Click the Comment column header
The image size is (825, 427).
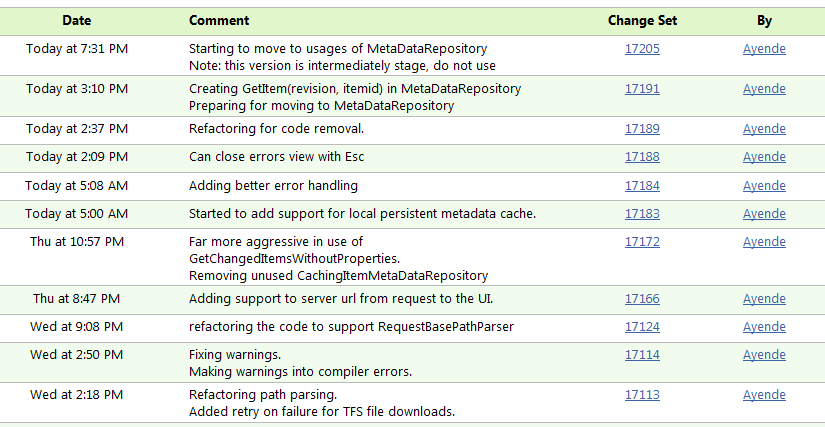point(219,21)
